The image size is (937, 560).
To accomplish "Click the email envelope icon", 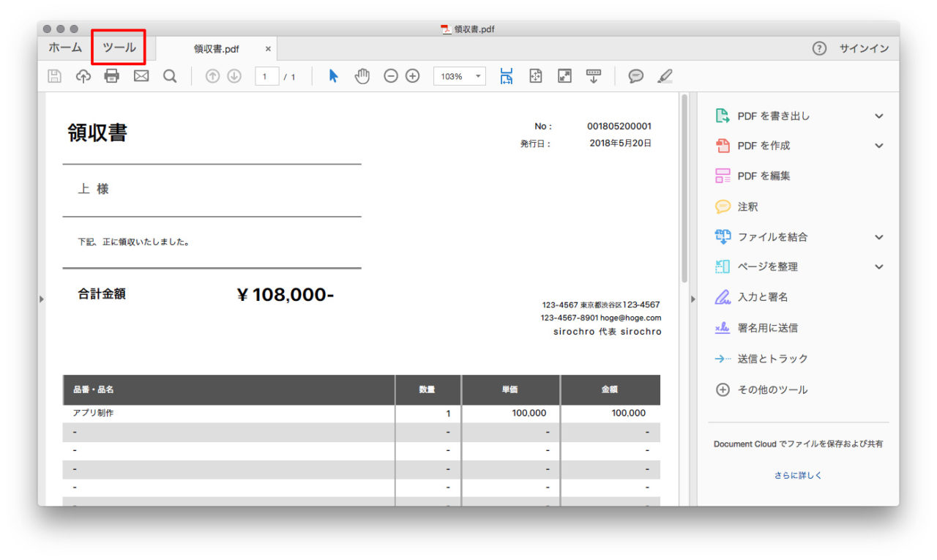I will click(141, 76).
